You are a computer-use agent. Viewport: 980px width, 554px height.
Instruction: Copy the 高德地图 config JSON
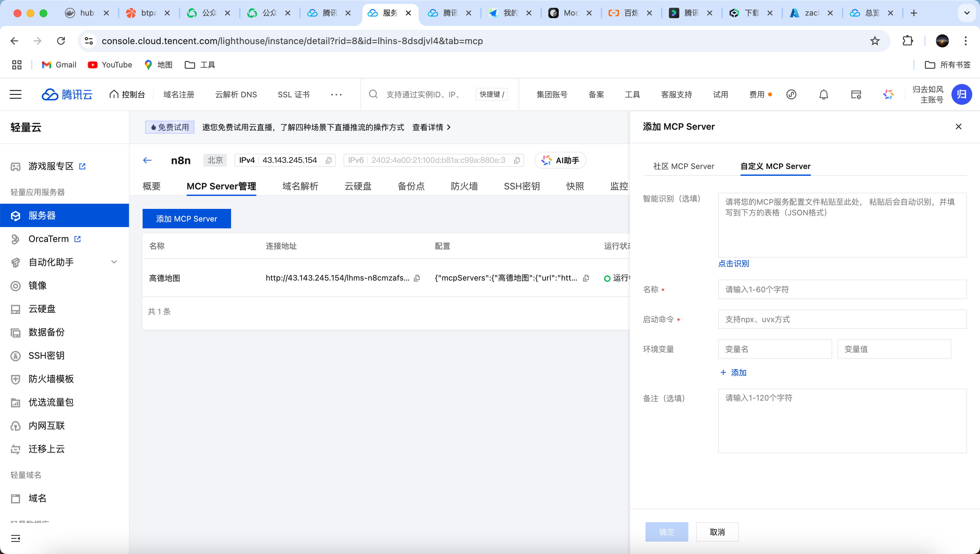586,278
